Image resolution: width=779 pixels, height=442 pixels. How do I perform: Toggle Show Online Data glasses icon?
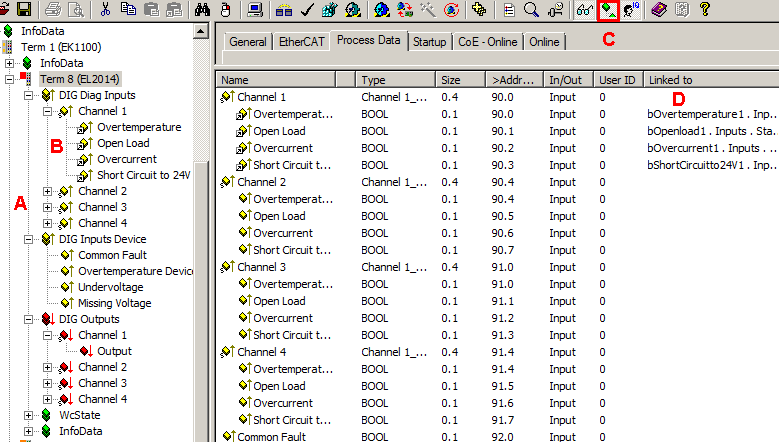pos(584,9)
